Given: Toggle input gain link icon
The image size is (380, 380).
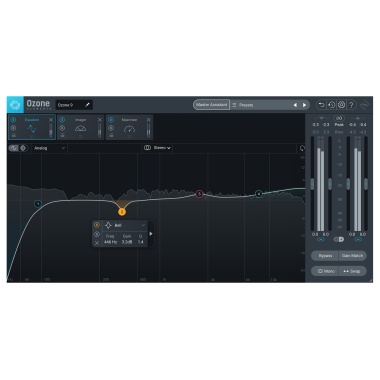Looking at the screenshot, I should coord(321,240).
